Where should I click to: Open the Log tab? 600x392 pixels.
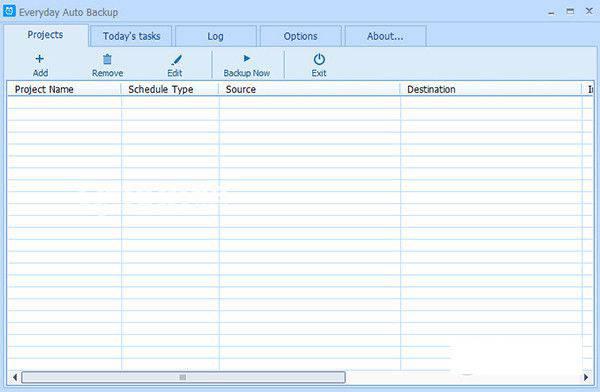215,36
